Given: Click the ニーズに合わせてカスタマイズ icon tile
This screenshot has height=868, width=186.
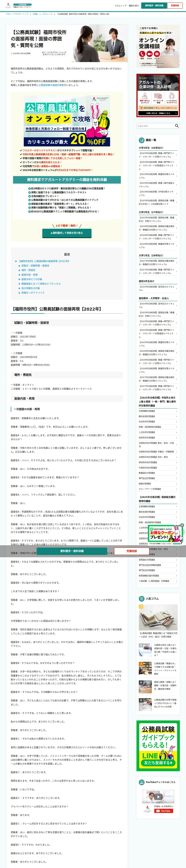Looking at the screenshot, I should click(172, 98).
